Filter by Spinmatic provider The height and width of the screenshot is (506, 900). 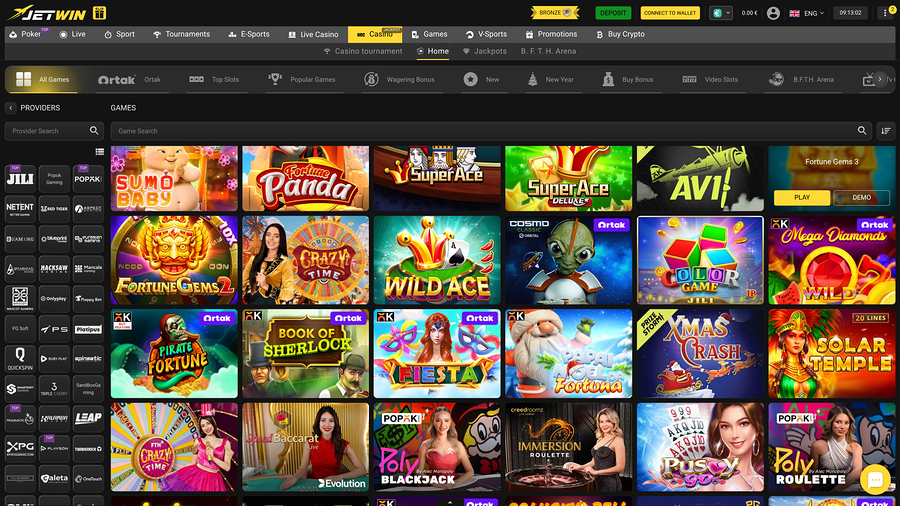[88, 359]
